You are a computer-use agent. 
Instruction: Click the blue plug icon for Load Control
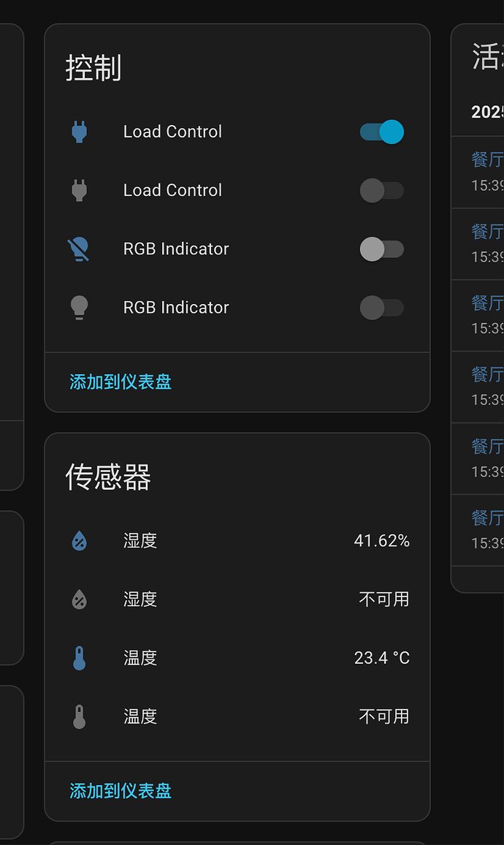tap(80, 132)
